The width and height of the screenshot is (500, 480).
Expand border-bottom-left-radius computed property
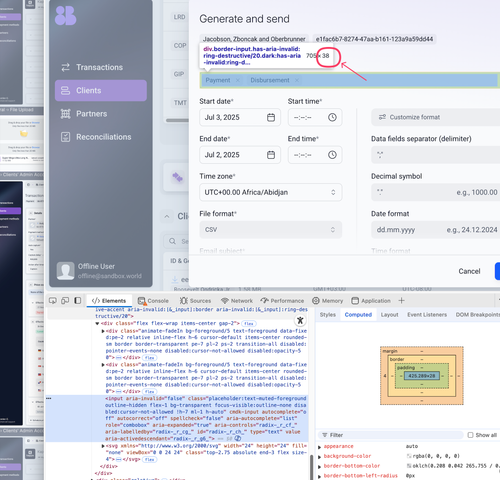click(320, 476)
